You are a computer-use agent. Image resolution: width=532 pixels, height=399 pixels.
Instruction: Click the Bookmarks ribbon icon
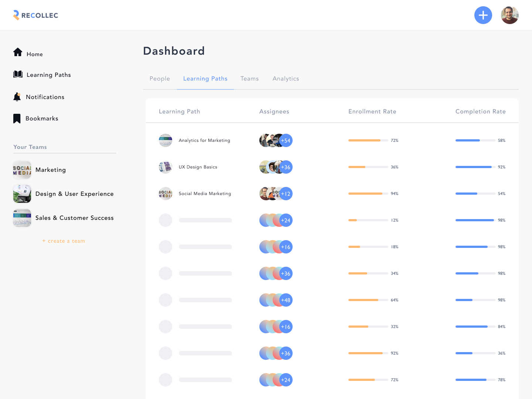coord(17,119)
